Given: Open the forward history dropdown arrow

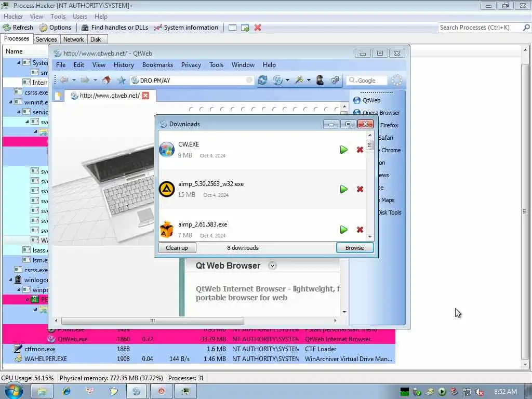Looking at the screenshot, I should click(x=95, y=81).
